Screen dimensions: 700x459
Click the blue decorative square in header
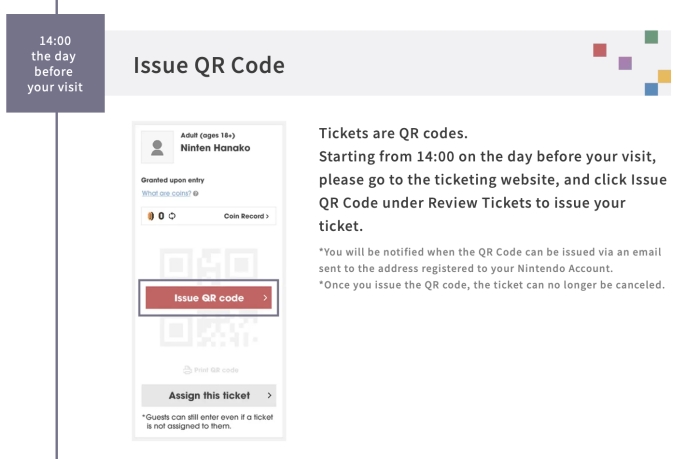[x=652, y=89]
